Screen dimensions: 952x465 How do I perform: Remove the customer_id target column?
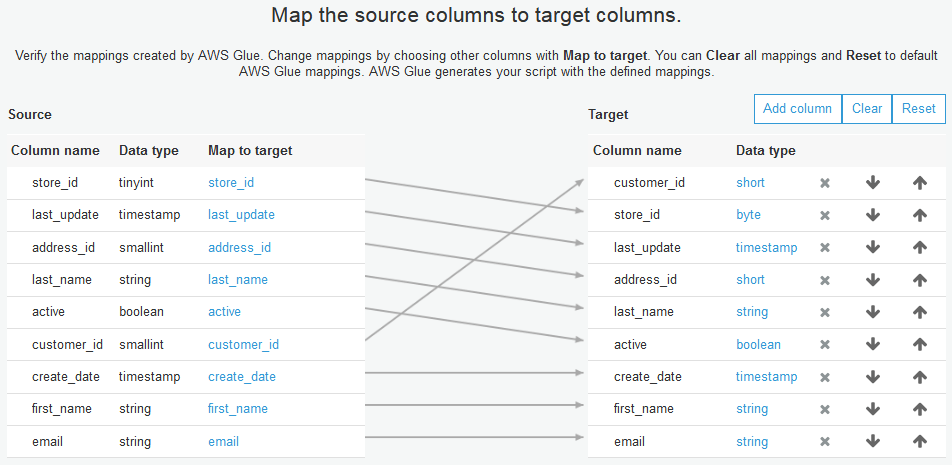click(x=825, y=183)
